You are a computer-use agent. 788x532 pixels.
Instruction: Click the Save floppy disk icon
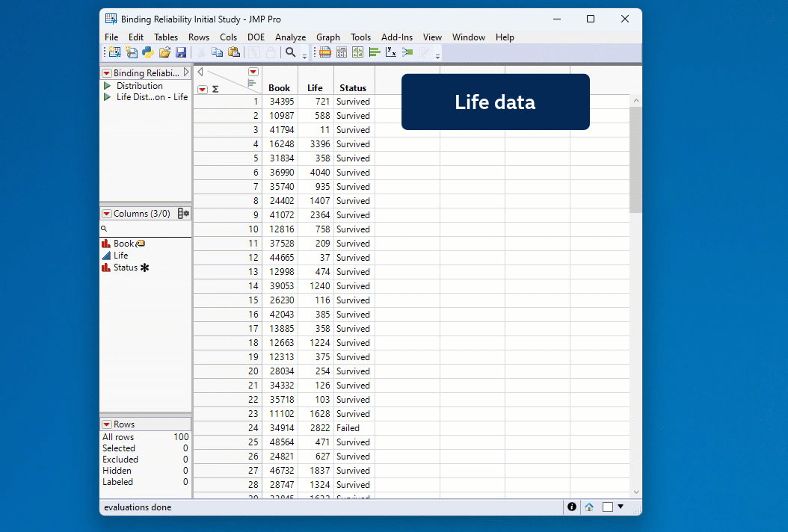pyautogui.click(x=181, y=52)
